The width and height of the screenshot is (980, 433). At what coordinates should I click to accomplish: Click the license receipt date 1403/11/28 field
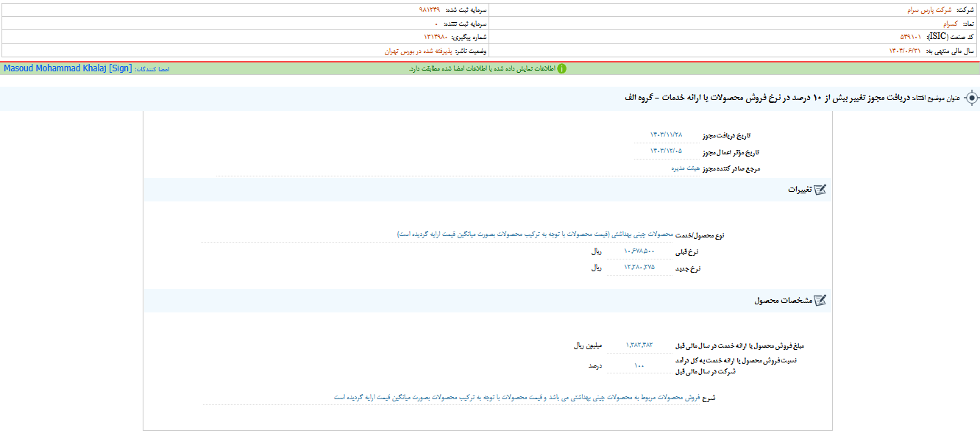(666, 135)
